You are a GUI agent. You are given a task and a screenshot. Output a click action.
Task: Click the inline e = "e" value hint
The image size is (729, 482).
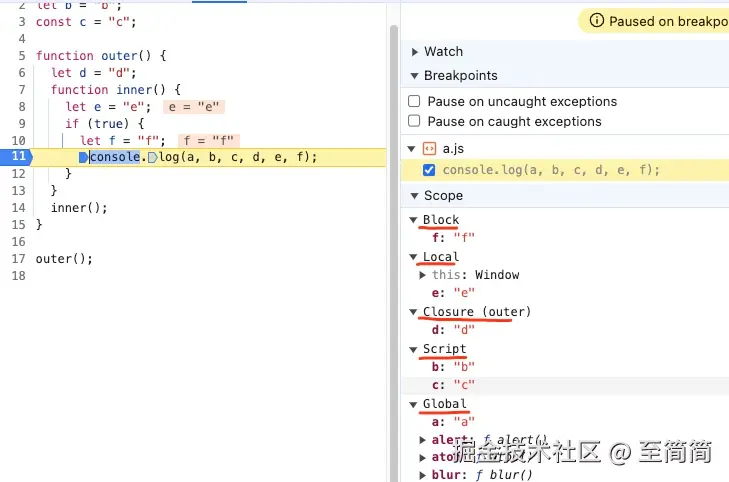click(x=194, y=107)
